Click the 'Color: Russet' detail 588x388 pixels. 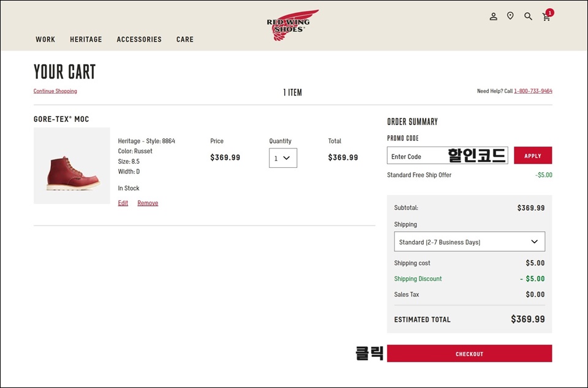pyautogui.click(x=135, y=151)
